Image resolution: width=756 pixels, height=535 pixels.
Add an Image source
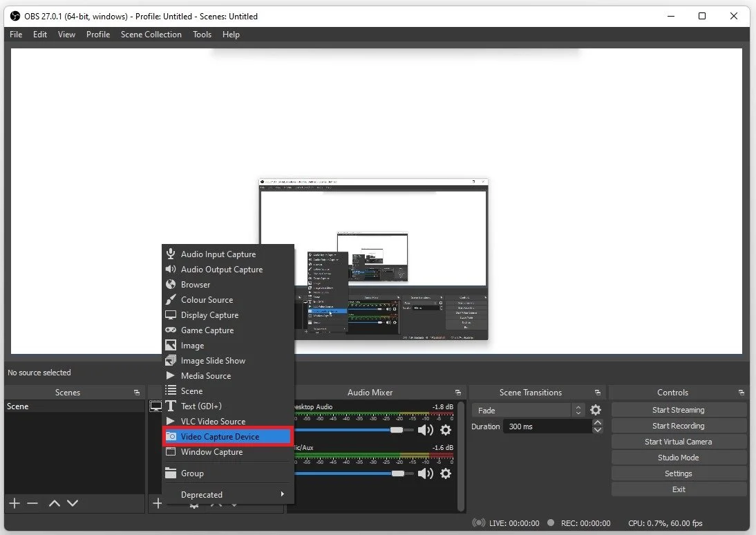pyautogui.click(x=227, y=346)
